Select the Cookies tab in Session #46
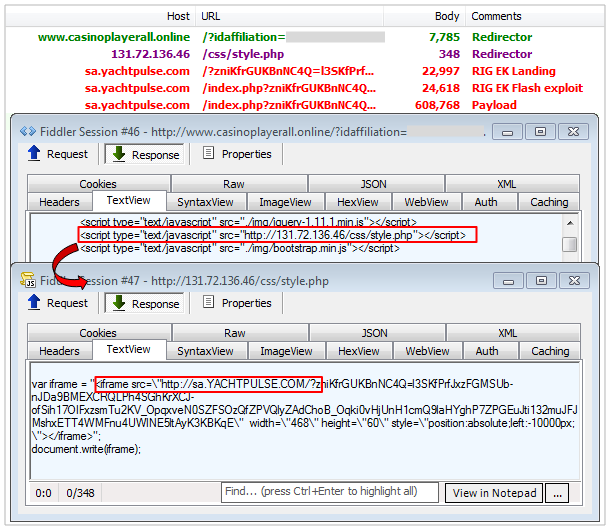 [98, 184]
